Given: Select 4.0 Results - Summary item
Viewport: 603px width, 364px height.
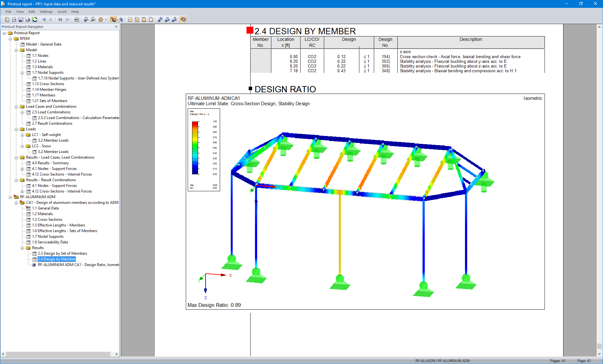Looking at the screenshot, I should pos(50,163).
